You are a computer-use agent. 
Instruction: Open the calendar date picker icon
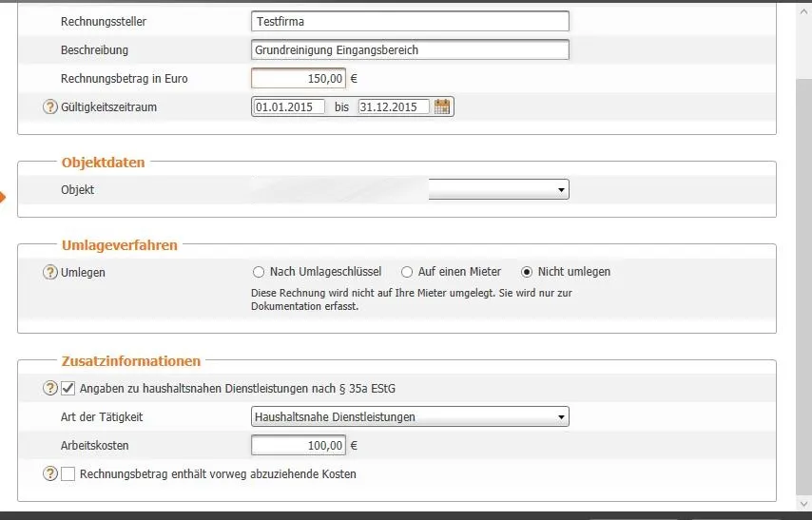(x=442, y=106)
